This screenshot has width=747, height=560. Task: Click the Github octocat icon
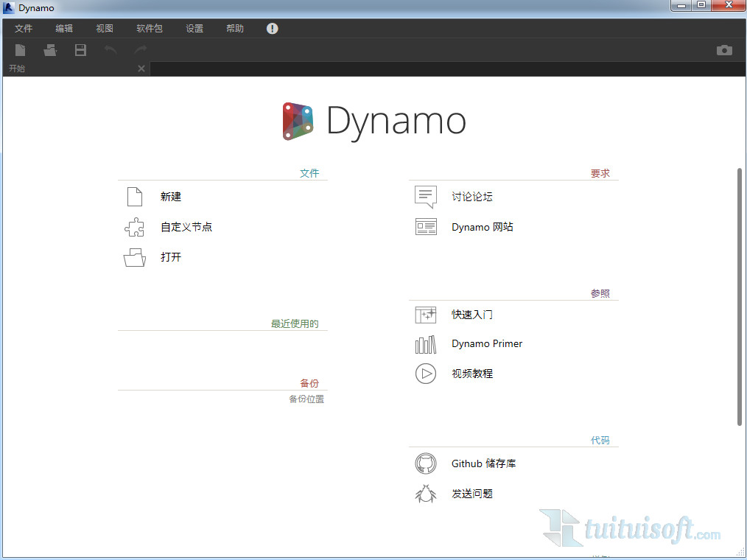click(426, 463)
